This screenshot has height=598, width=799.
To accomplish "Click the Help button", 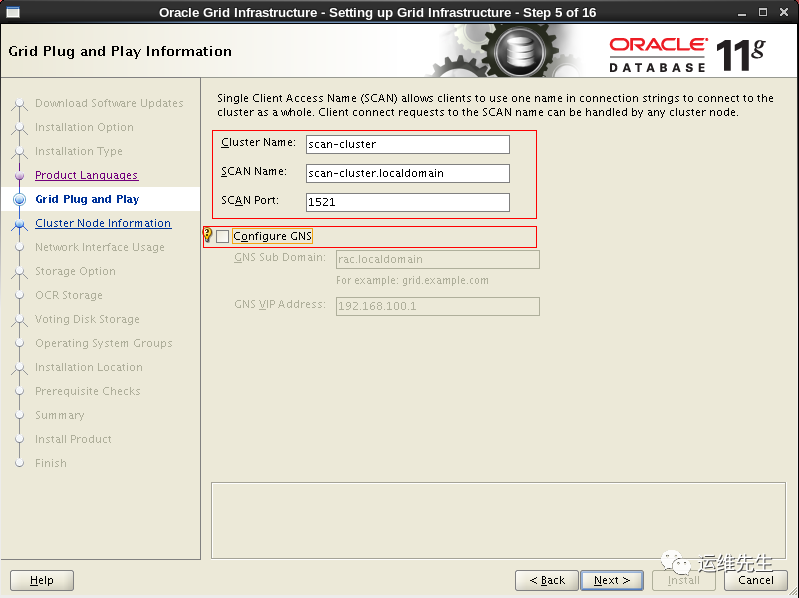I will pyautogui.click(x=42, y=580).
